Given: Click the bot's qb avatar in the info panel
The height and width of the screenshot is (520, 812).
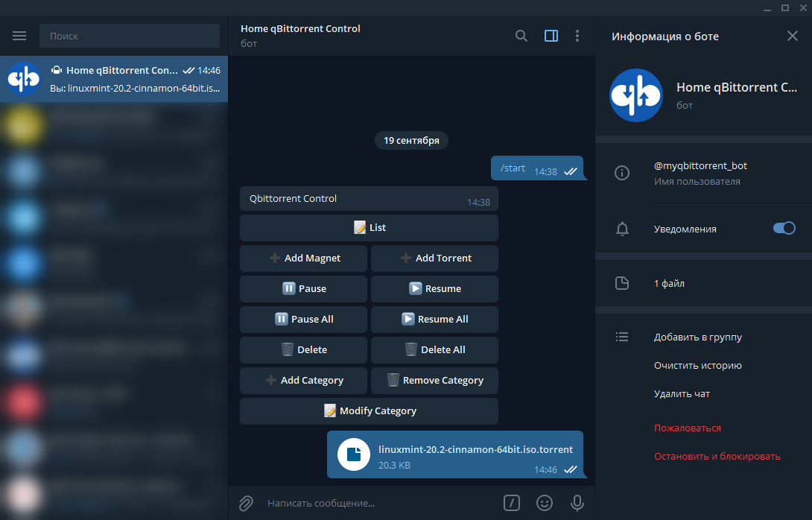Looking at the screenshot, I should 636,95.
